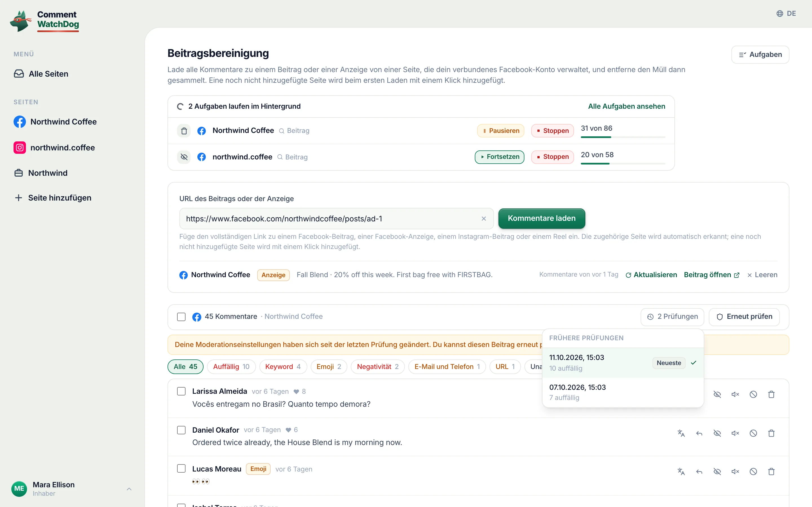Image resolution: width=812 pixels, height=507 pixels.
Task: Select all 45 comments checkbox
Action: point(181,317)
